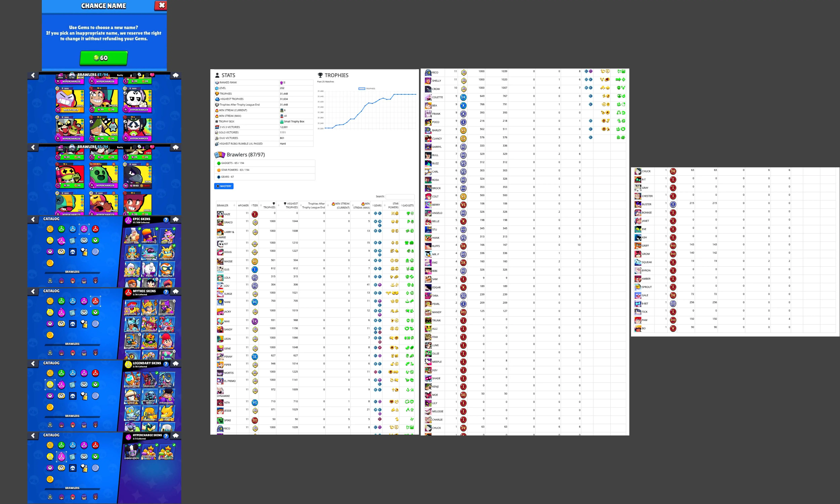This screenshot has height=504, width=840.
Task: Open the help question mark beside Mythic Skins
Action: tap(166, 292)
